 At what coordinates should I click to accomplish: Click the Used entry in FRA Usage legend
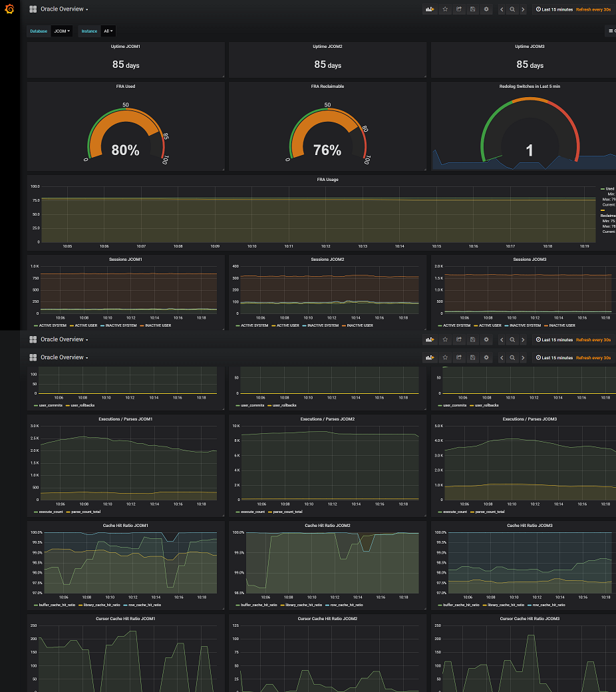pos(607,189)
